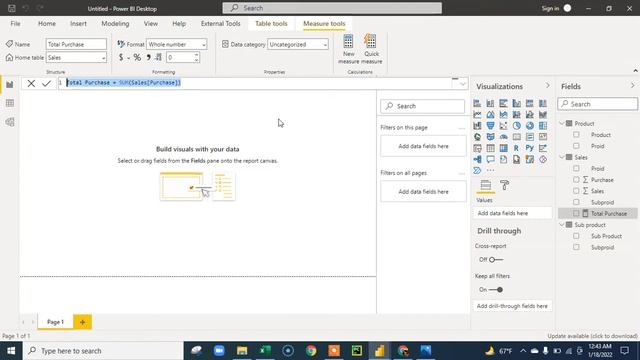This screenshot has width=640, height=360.
Task: Open the Home table dropdown
Action: 76,58
